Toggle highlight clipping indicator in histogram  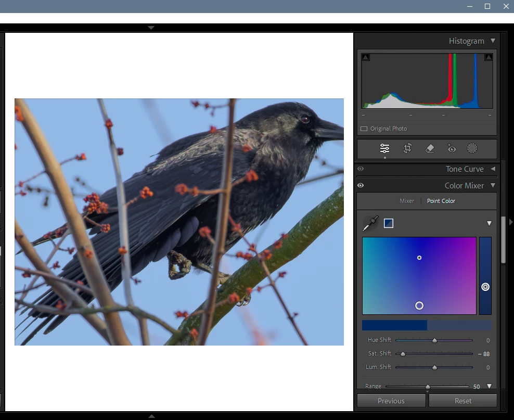[489, 57]
